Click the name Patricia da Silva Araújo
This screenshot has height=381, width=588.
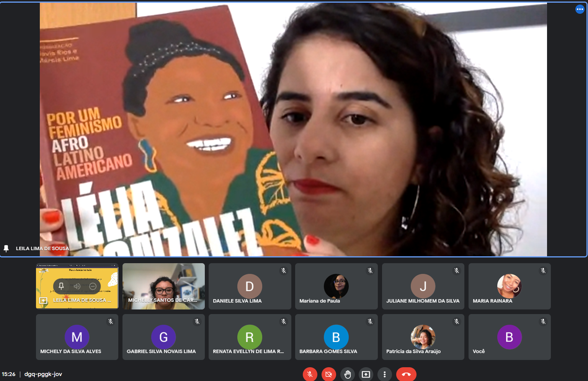point(413,352)
